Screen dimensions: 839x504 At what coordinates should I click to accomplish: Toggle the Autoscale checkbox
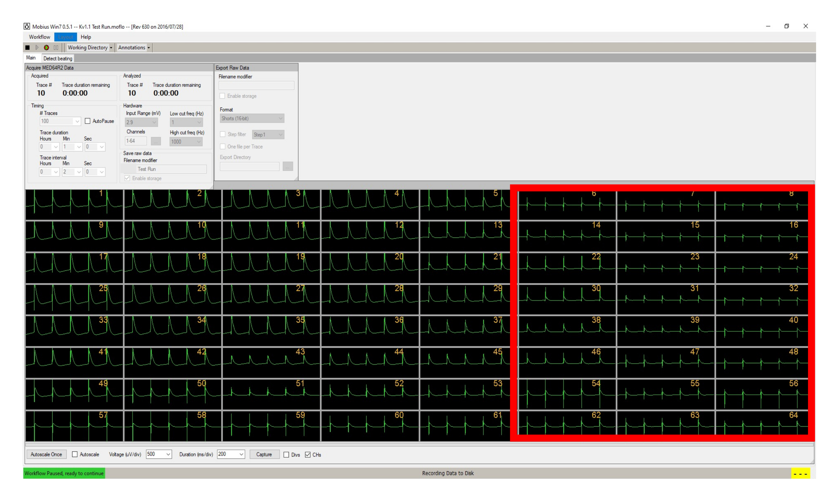pos(75,455)
